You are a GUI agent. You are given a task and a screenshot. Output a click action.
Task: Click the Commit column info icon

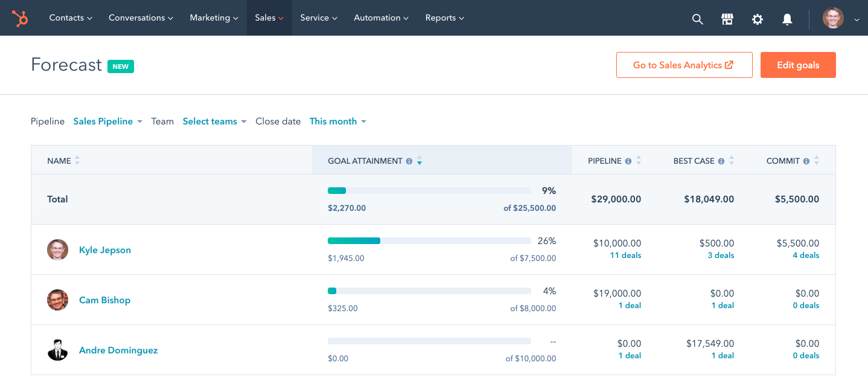(806, 161)
